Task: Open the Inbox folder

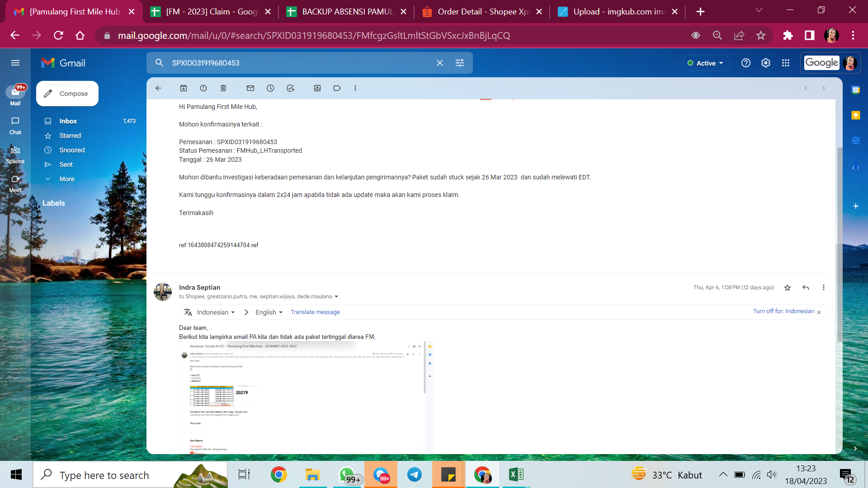Action: pyautogui.click(x=68, y=121)
